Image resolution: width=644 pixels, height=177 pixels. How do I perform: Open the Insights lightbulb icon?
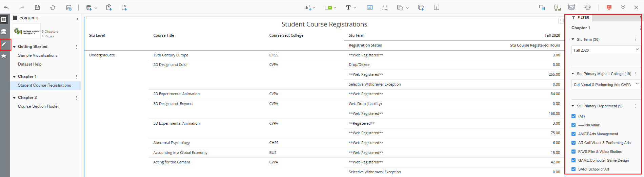[557, 7]
